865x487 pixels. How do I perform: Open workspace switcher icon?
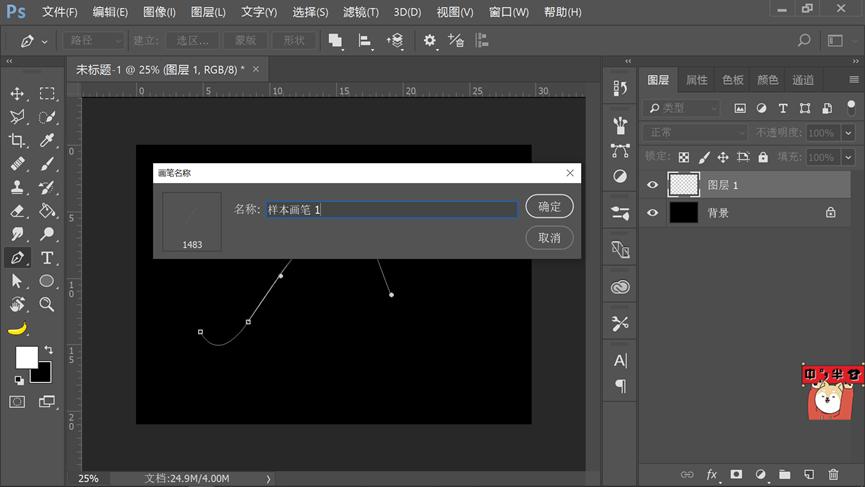[x=835, y=40]
